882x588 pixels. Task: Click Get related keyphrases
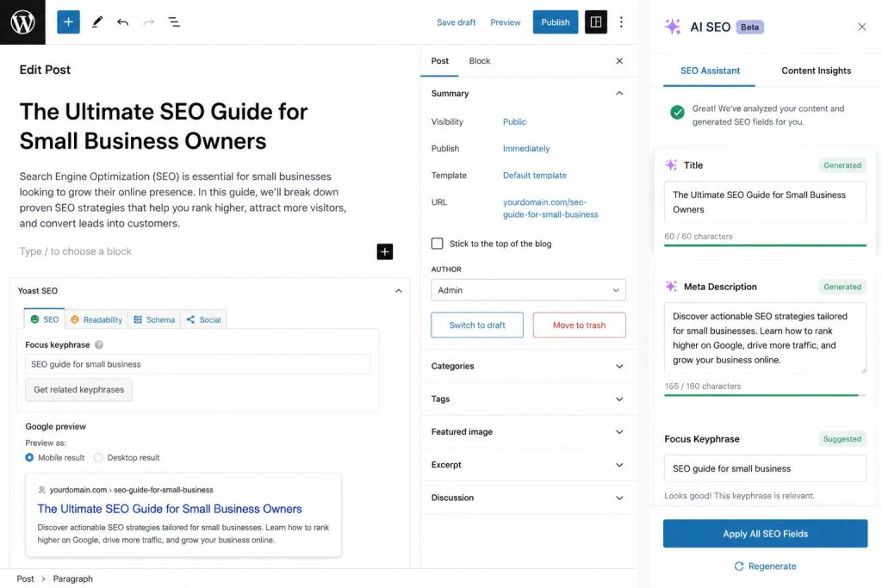[x=78, y=390]
